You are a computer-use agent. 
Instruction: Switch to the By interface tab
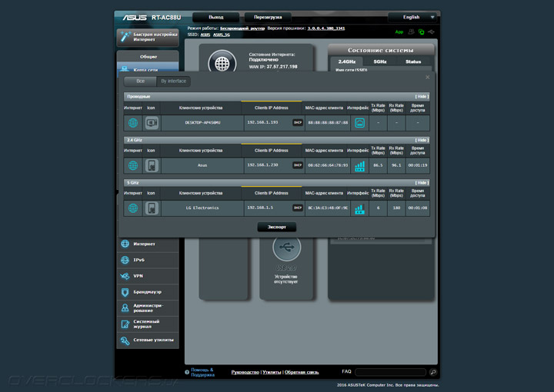173,81
